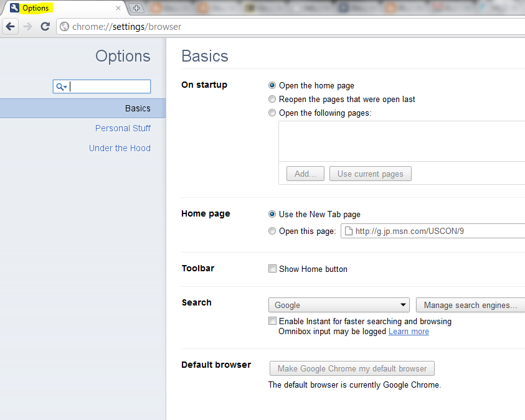The width and height of the screenshot is (525, 420).
Task: Open the Learn more link
Action: point(409,332)
